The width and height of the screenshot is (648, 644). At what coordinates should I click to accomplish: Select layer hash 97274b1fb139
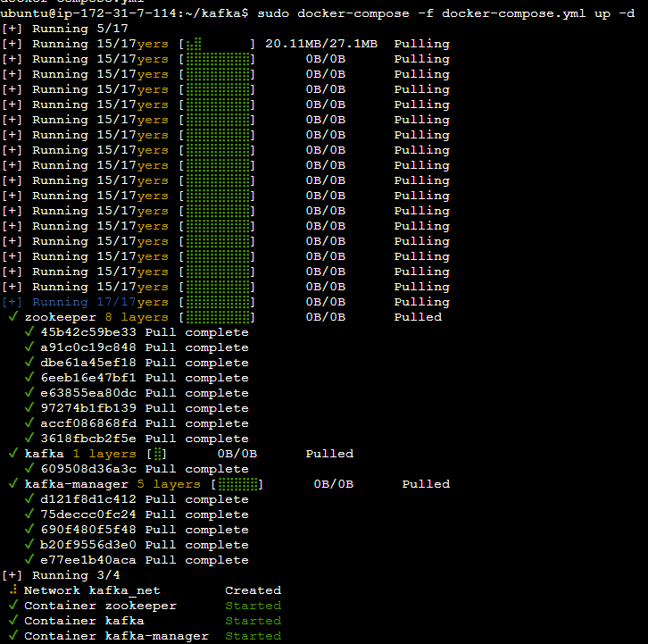click(x=88, y=408)
